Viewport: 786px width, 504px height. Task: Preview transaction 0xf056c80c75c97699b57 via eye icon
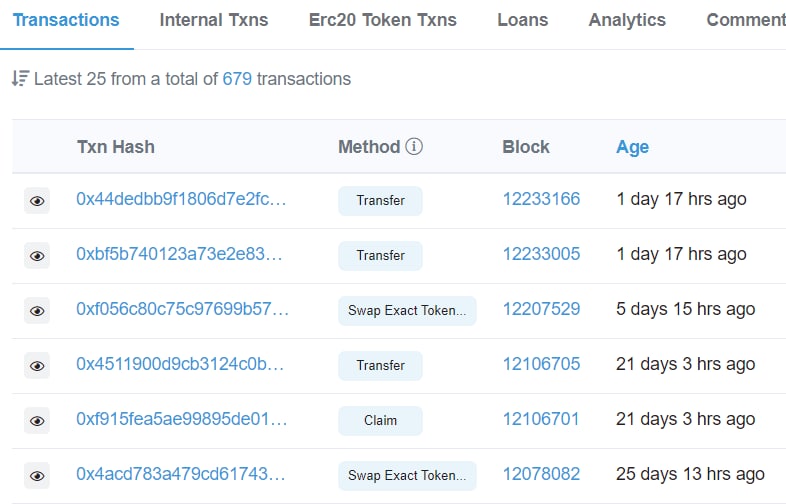point(37,311)
